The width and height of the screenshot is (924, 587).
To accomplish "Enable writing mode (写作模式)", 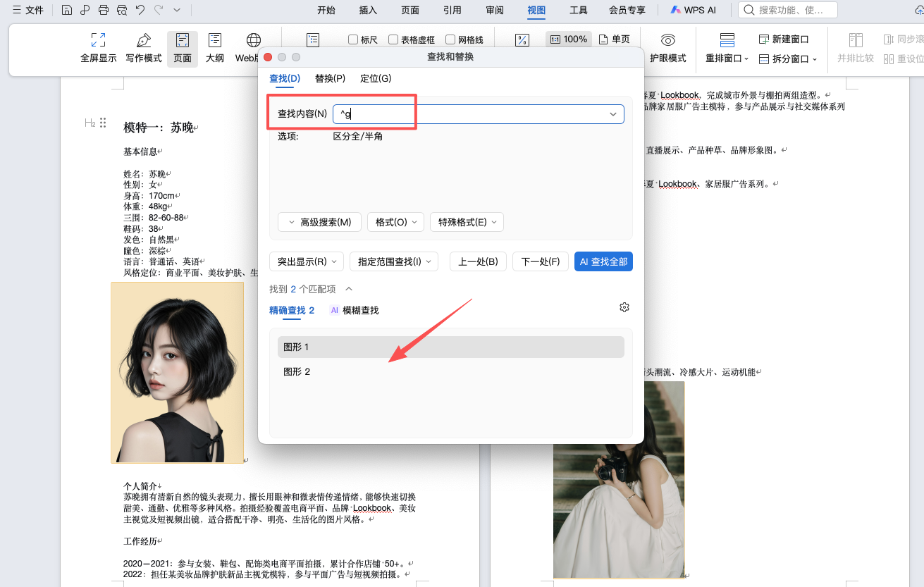I will (x=144, y=48).
